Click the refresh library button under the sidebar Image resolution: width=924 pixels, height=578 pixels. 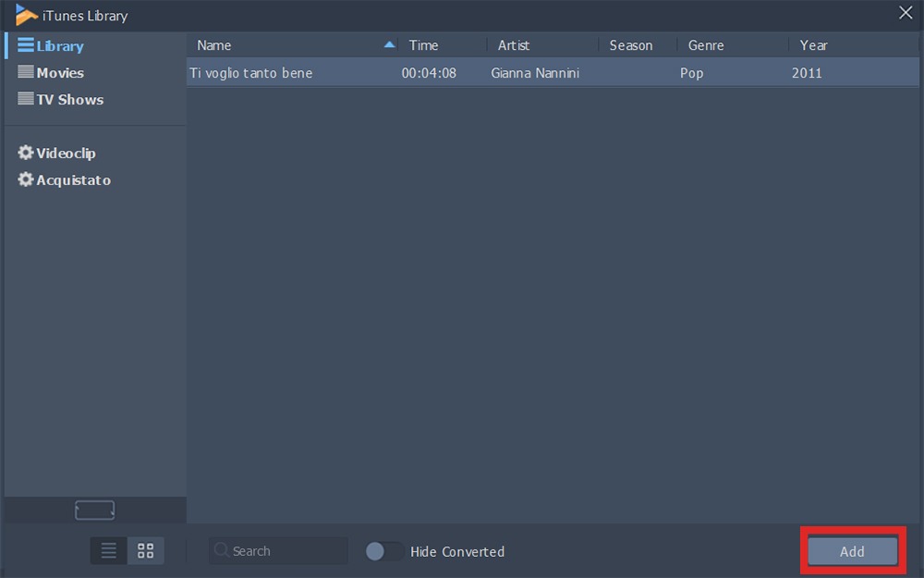point(95,510)
